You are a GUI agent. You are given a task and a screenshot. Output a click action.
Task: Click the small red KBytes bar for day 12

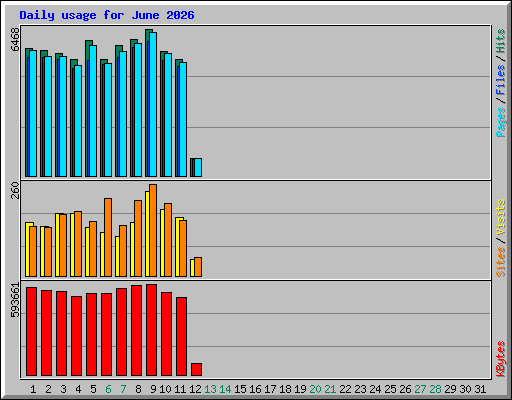[x=196, y=370]
